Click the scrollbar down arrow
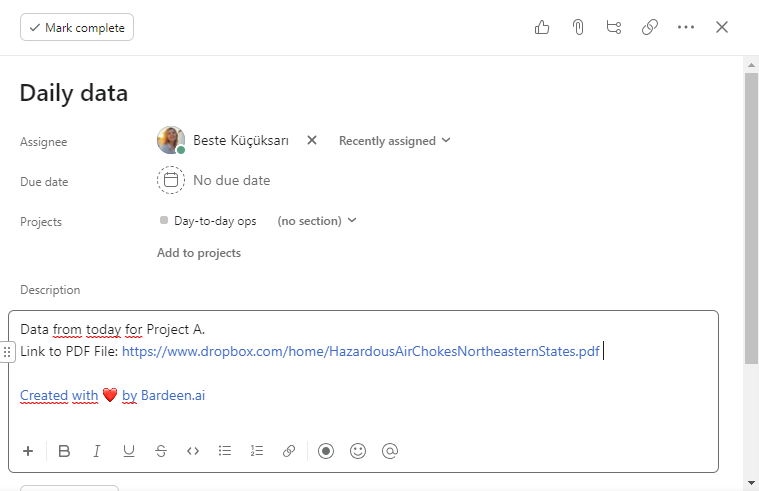759x491 pixels. tap(751, 483)
